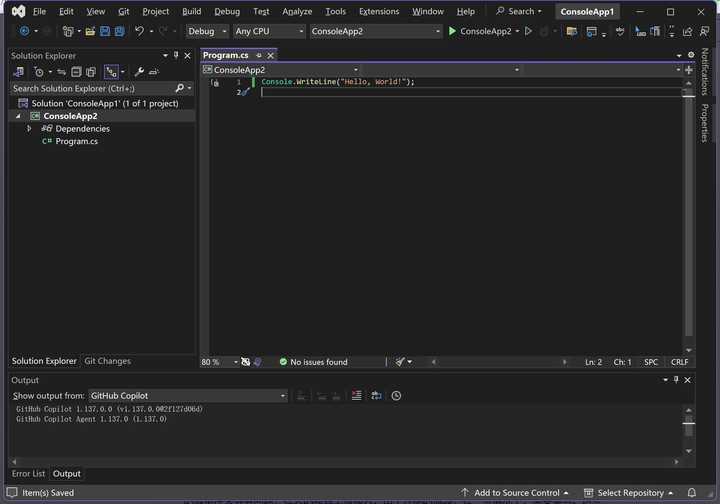The image size is (720, 504).
Task: Open the Debug configuration dropdown
Action: [x=207, y=31]
